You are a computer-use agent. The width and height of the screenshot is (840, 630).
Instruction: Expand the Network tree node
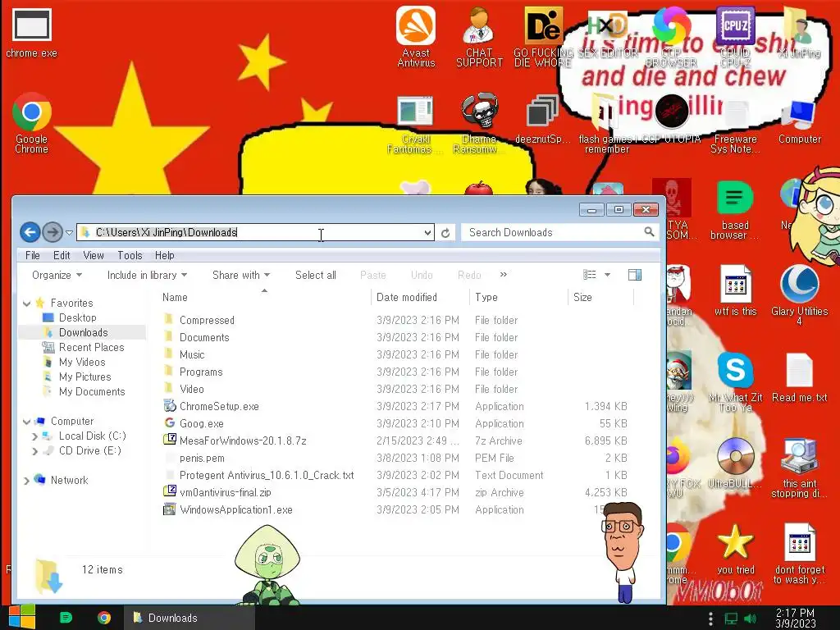coord(26,481)
